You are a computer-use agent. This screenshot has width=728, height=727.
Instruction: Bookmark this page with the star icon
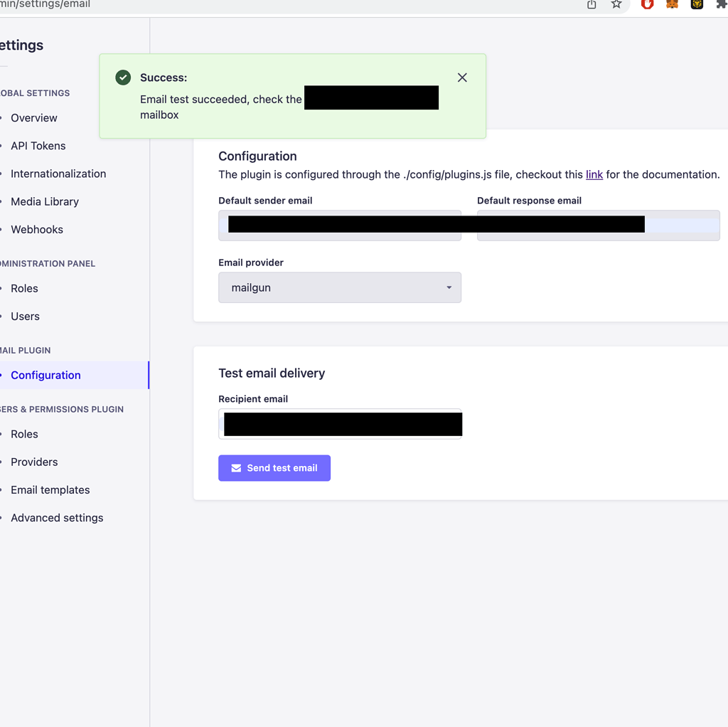[616, 5]
